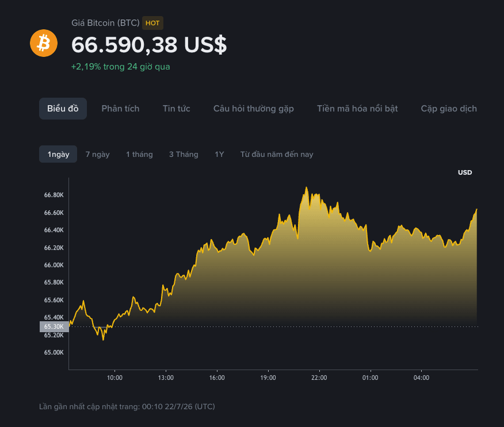Screen dimensions: 504x427
Task: Click the 66.590,38 US$ price text
Action: pos(149,45)
